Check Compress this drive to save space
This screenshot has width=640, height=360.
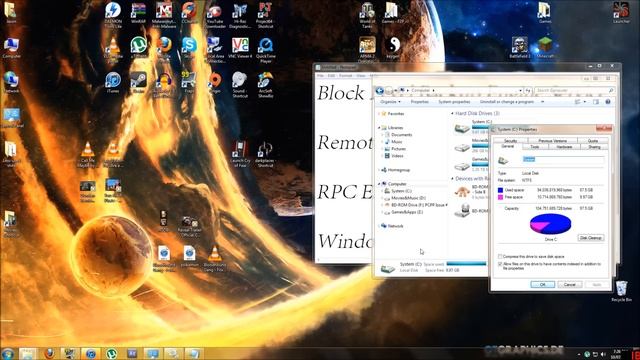coord(500,256)
